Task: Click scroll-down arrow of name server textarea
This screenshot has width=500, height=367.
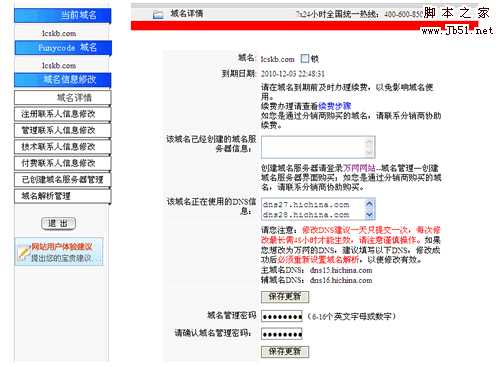Action: tap(369, 153)
